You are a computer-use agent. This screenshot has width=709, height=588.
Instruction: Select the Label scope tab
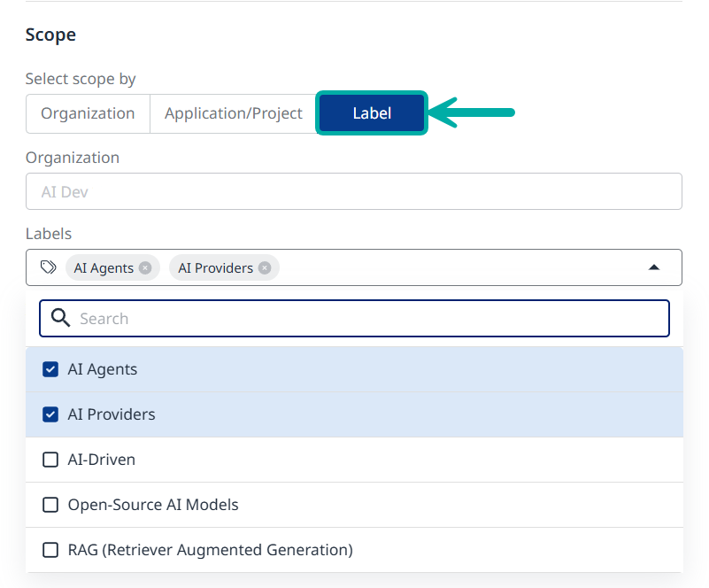372,113
